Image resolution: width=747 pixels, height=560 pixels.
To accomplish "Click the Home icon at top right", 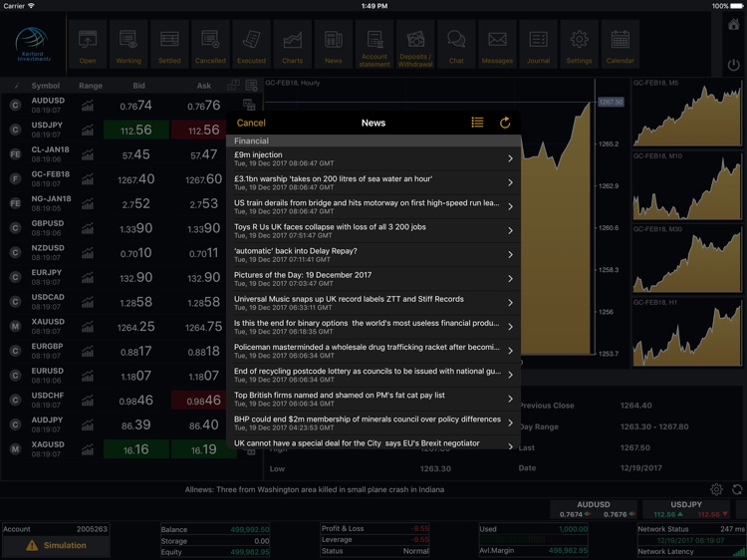I will 734,24.
